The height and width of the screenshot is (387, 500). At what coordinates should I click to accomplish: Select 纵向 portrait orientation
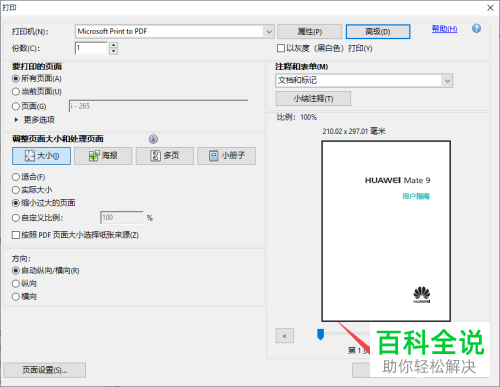pyautogui.click(x=16, y=284)
